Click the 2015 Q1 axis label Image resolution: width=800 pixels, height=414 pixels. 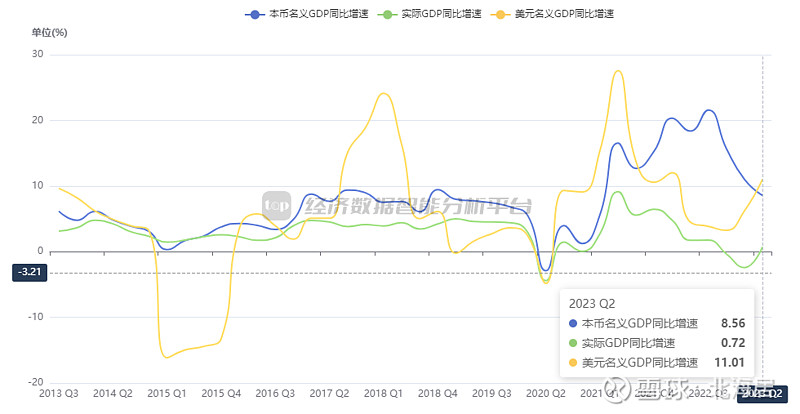click(167, 394)
